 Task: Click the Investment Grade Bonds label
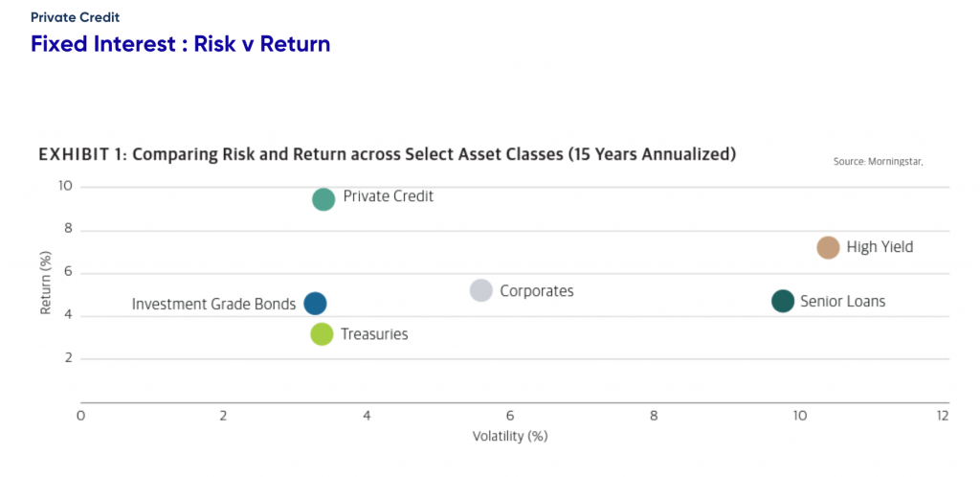[213, 305]
